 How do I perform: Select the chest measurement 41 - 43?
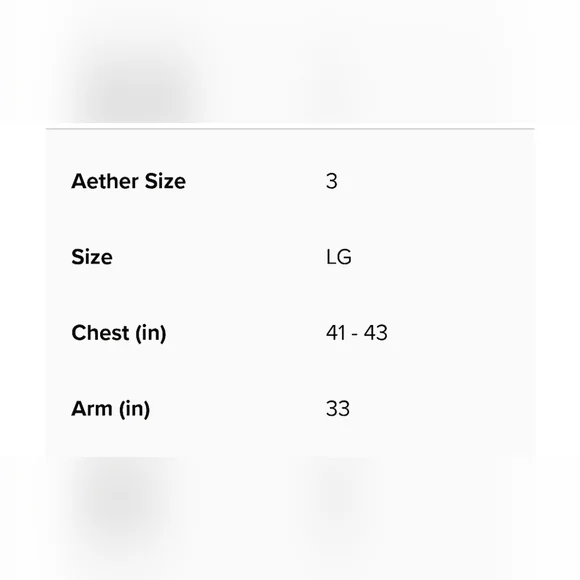click(x=357, y=333)
